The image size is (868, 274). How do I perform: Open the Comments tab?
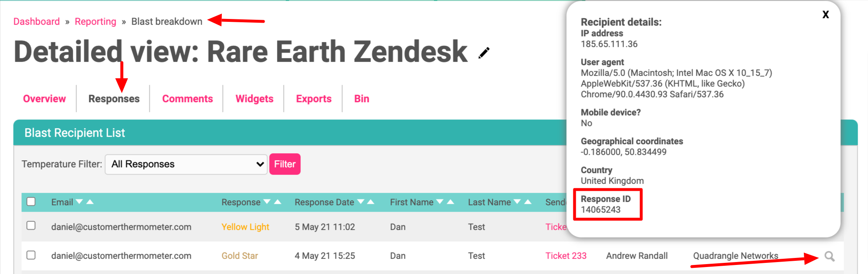[x=187, y=99]
